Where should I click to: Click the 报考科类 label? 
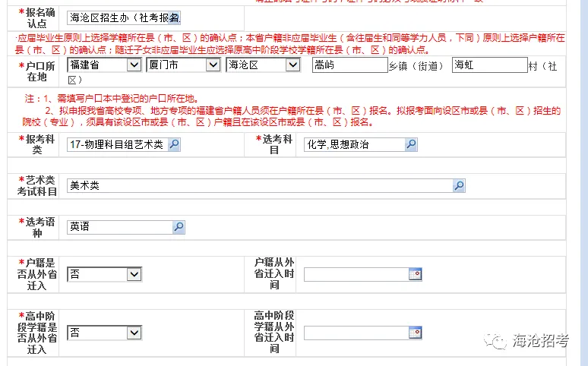36,144
